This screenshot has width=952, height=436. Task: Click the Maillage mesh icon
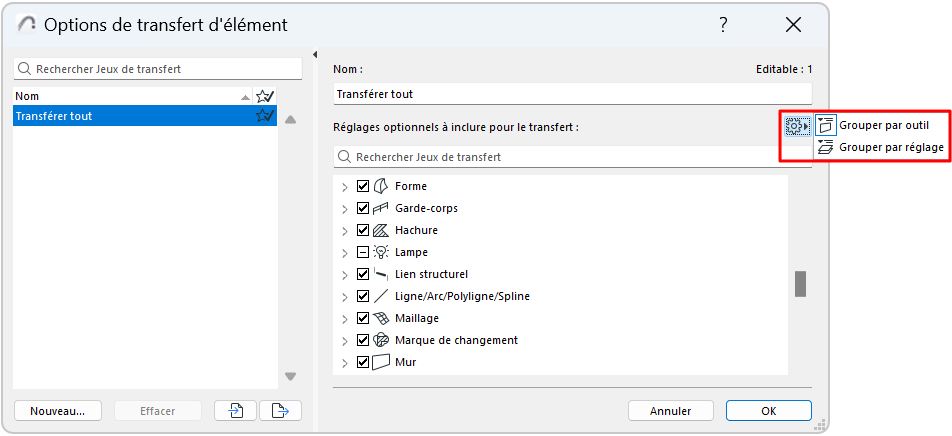click(x=380, y=318)
